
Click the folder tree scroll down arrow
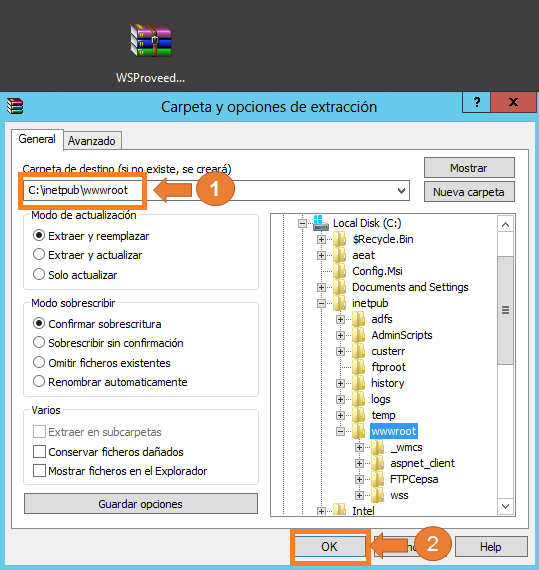pyautogui.click(x=505, y=506)
